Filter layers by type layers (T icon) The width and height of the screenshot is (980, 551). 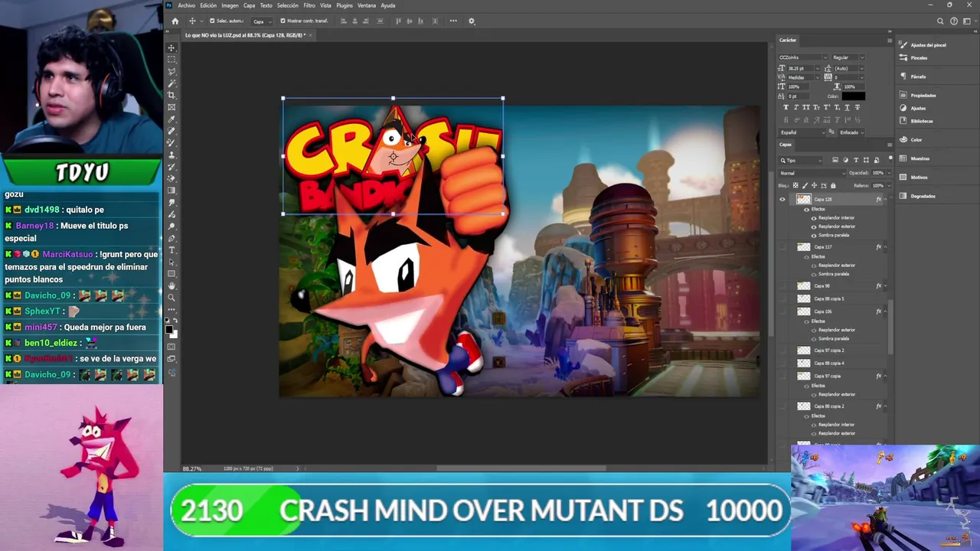856,160
